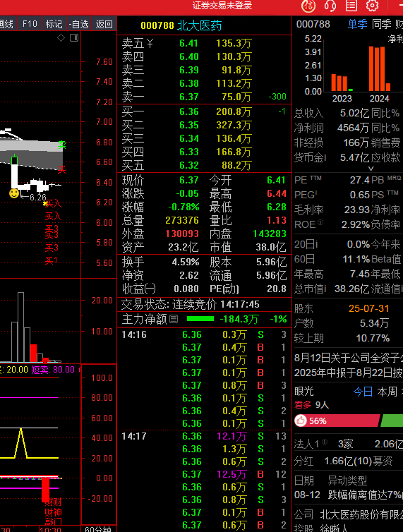Click the 主力净额 value -184.3万
The width and height of the screenshot is (403, 532).
[x=239, y=319]
